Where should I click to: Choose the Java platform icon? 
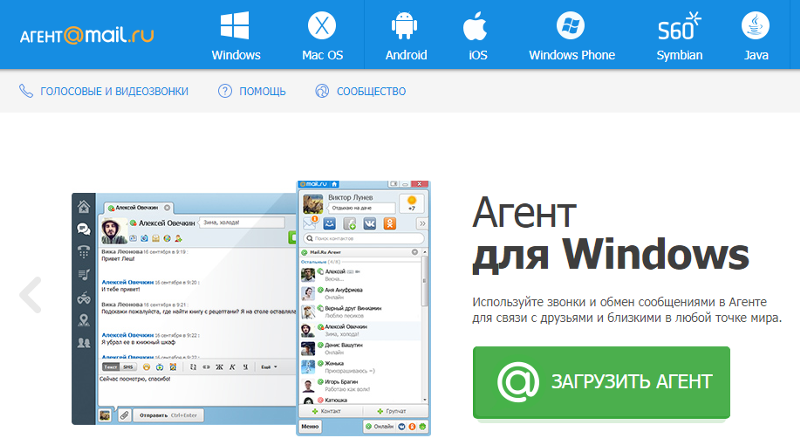click(x=756, y=26)
